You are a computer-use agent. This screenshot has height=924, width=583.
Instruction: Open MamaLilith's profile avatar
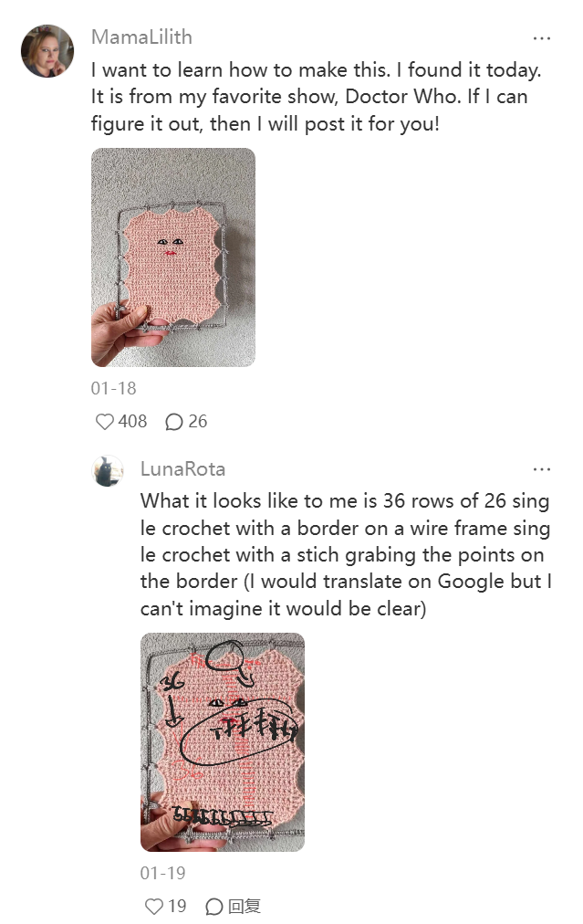point(47,51)
